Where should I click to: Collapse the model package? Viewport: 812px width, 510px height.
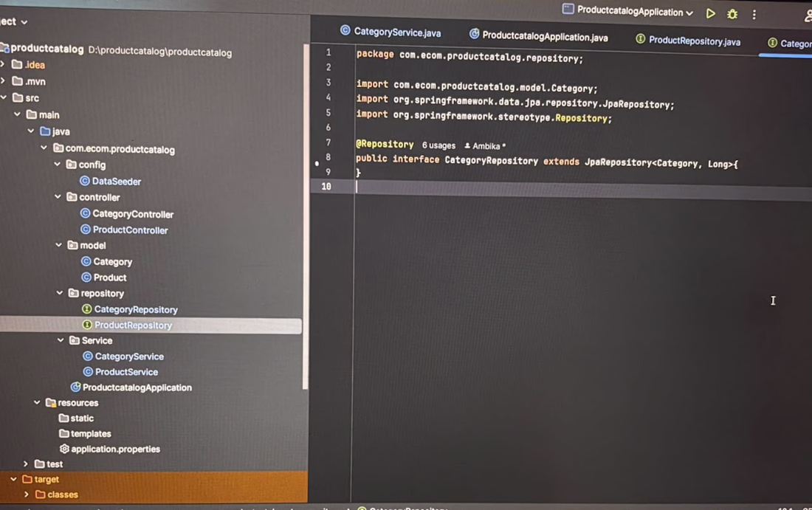pyautogui.click(x=58, y=245)
